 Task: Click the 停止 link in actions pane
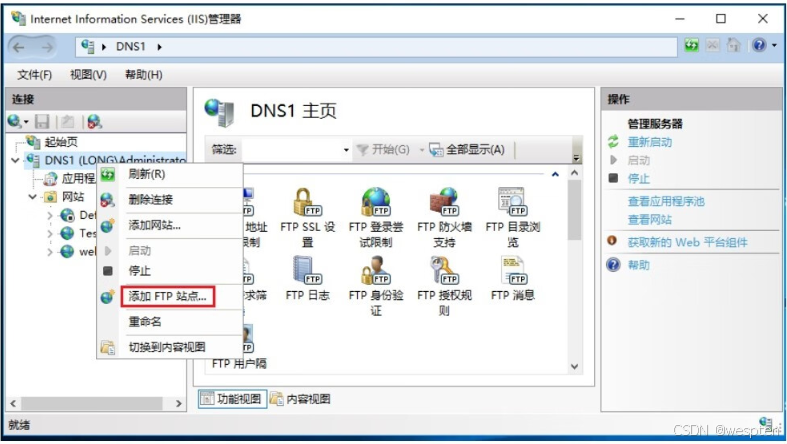[638, 179]
